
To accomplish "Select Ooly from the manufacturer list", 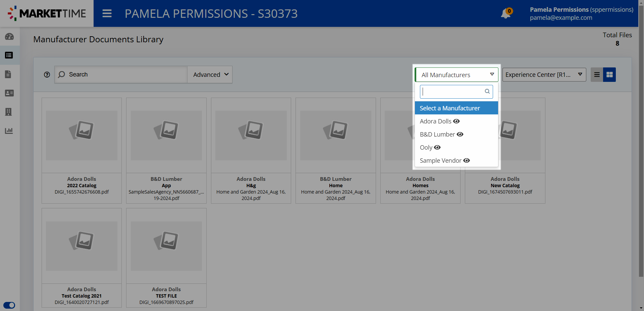I will [x=426, y=147].
